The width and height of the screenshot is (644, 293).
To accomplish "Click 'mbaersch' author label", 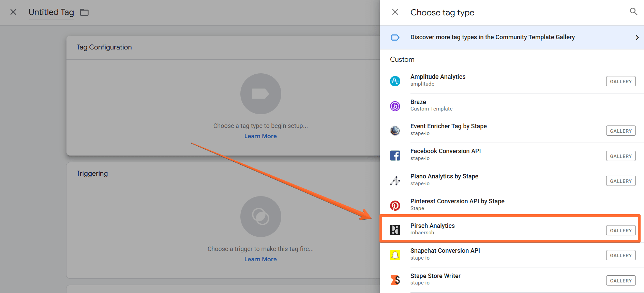I will pos(422,233).
